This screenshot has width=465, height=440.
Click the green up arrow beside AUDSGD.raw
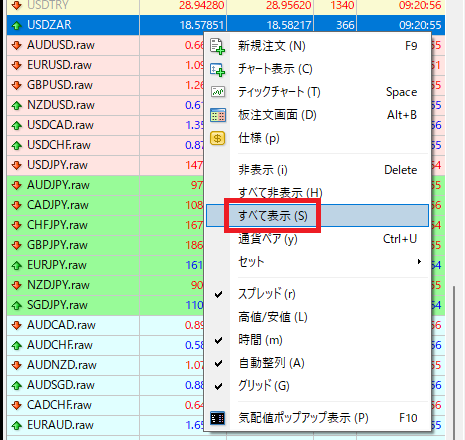click(17, 385)
